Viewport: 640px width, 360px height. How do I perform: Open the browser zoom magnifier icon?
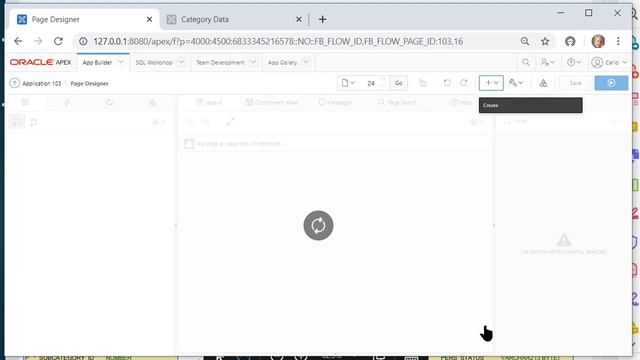coord(525,41)
